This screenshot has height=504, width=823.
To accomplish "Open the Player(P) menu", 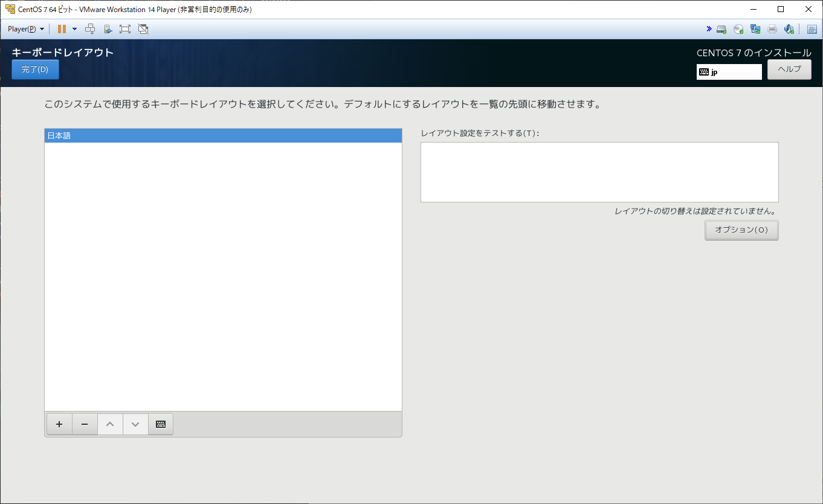I will point(25,29).
